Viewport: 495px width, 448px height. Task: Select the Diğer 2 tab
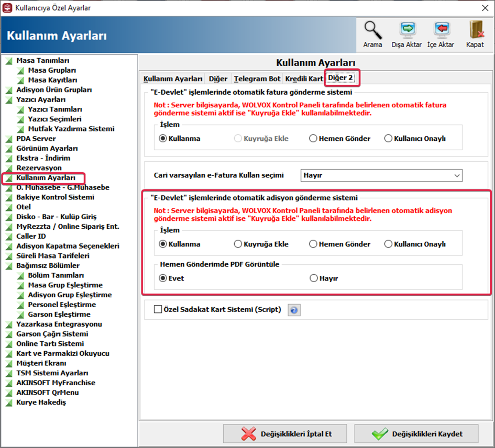tap(340, 78)
